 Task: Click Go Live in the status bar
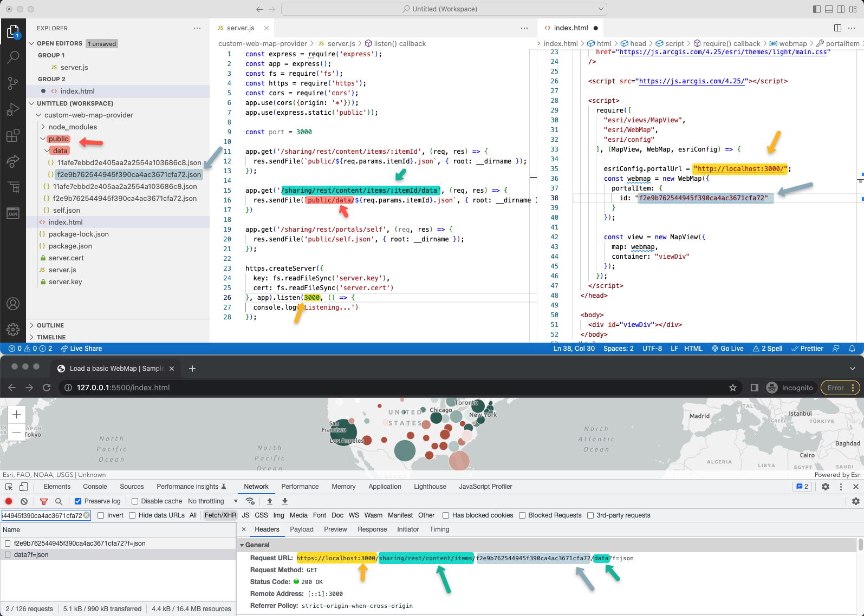[727, 349]
